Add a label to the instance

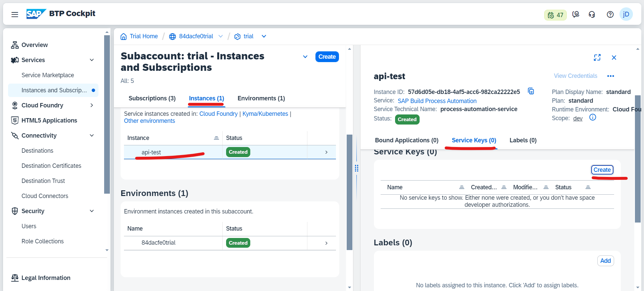tap(605, 261)
